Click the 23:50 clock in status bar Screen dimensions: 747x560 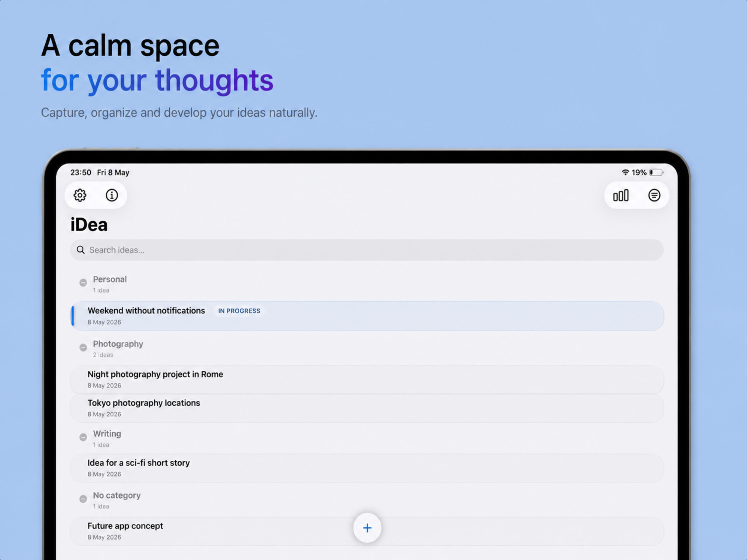click(81, 173)
